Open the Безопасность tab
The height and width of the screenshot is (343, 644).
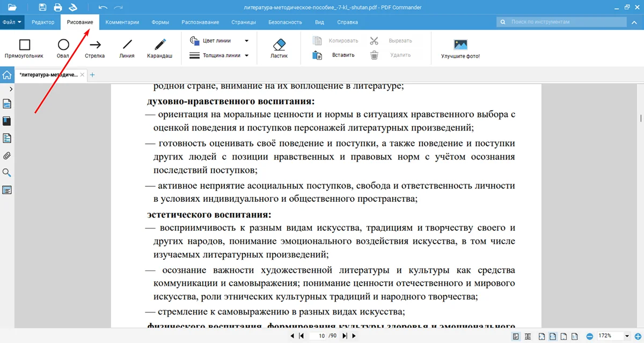click(x=285, y=22)
